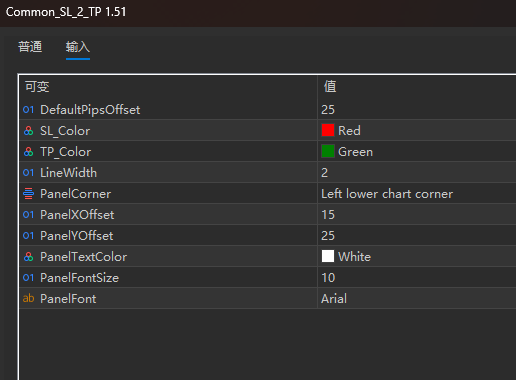Viewport: 516px width, 380px height.
Task: Click the string 'ab' icon beside PanelFont
Action: click(28, 298)
